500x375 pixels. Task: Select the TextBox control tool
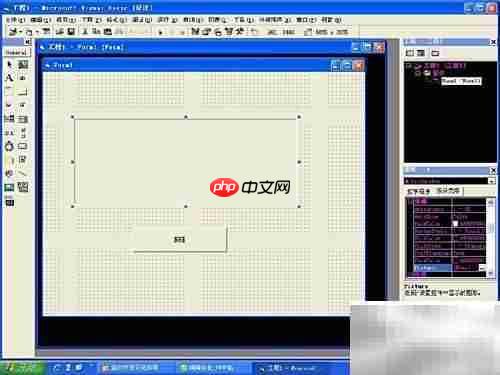pos(23,78)
